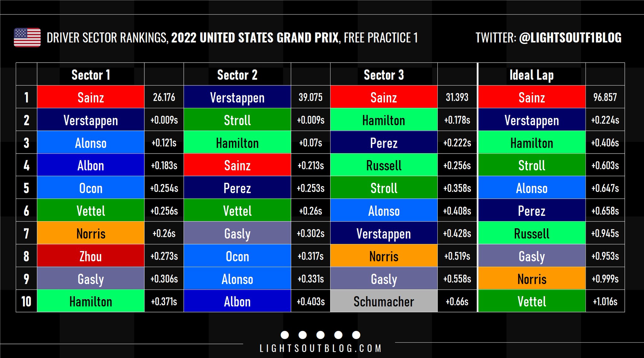Click the orange Norris cell in Sector 1
644x358 pixels.
pos(91,233)
